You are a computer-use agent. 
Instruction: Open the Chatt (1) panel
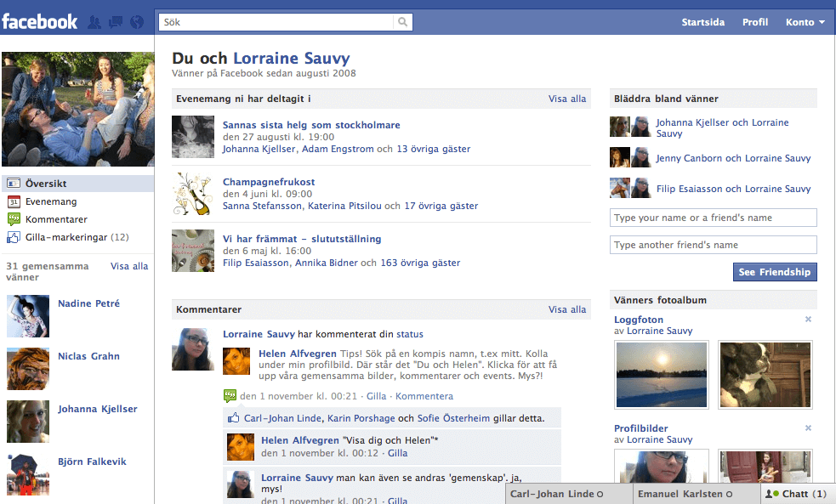point(798,494)
